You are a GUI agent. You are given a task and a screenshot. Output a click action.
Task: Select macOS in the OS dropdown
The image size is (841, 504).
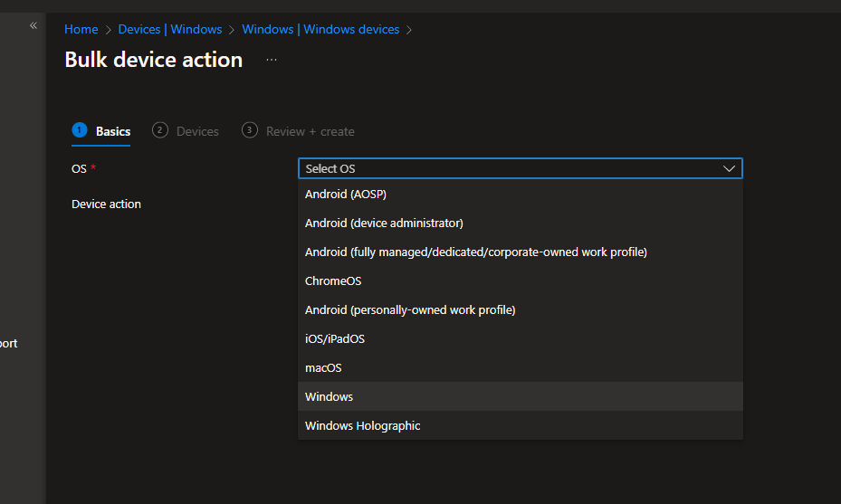323,367
